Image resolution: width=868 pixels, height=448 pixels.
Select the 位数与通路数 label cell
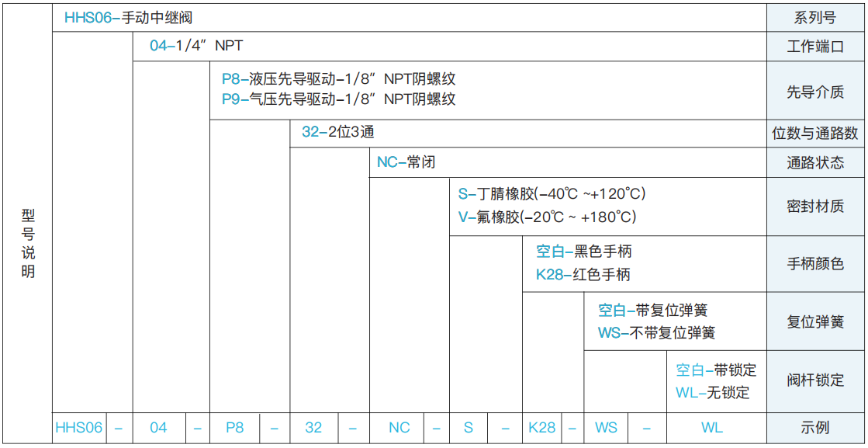pyautogui.click(x=815, y=134)
